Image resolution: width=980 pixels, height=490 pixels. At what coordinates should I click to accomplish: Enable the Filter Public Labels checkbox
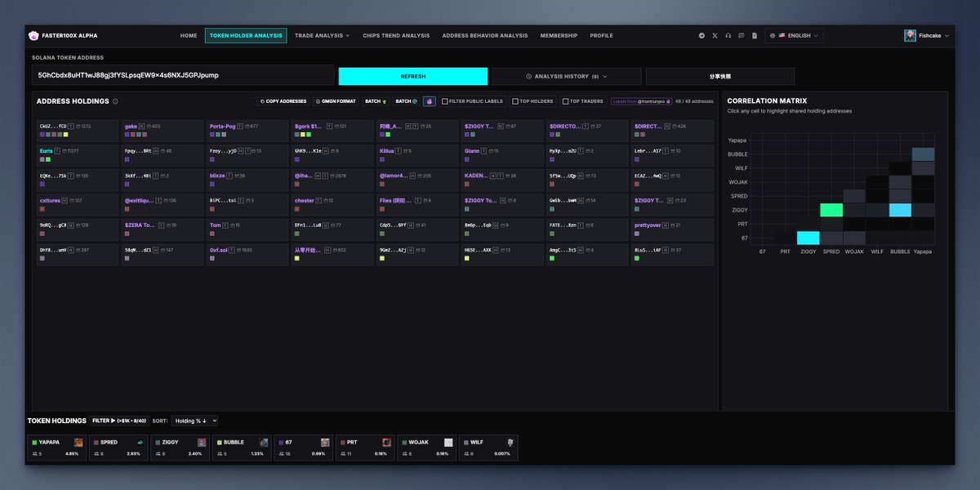[444, 100]
